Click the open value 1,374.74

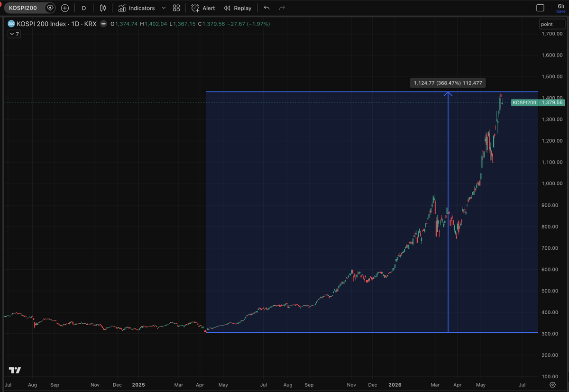(126, 24)
